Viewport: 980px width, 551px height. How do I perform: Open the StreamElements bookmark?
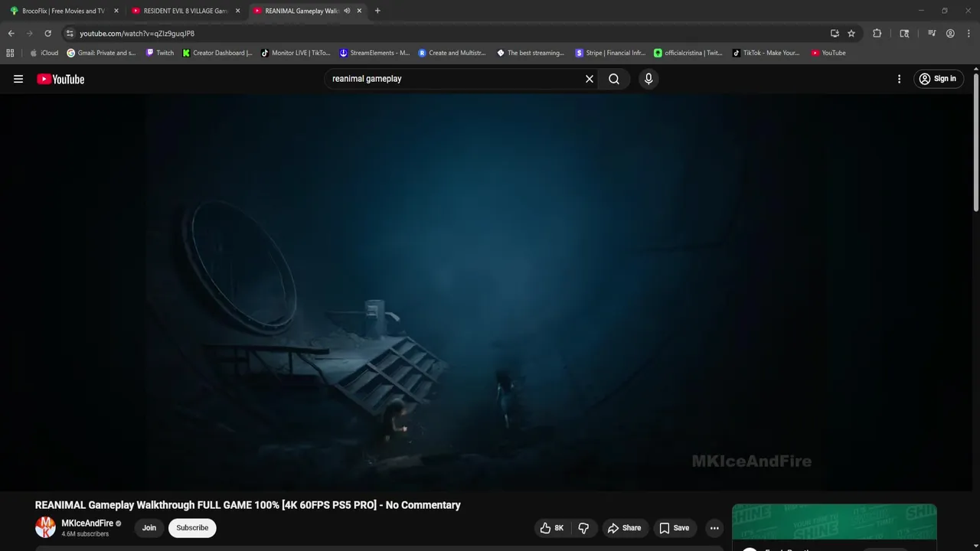(374, 53)
